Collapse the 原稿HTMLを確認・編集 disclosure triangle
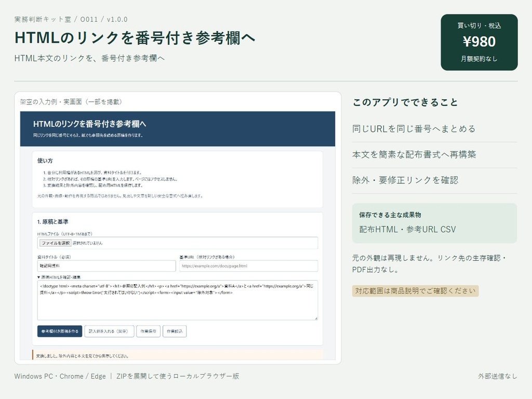Image resolution: width=532 pixels, height=399 pixels. [38, 277]
